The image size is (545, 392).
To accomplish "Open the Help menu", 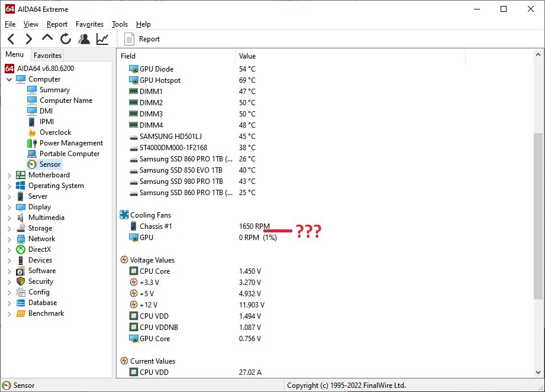I will [143, 24].
